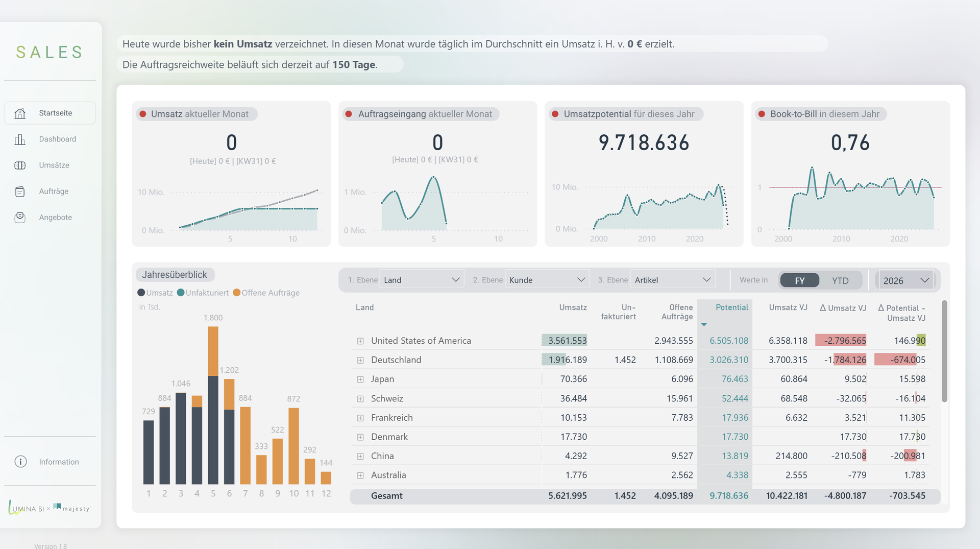Select the Umsätze sidebar icon
The height and width of the screenshot is (549, 980).
[x=20, y=165]
